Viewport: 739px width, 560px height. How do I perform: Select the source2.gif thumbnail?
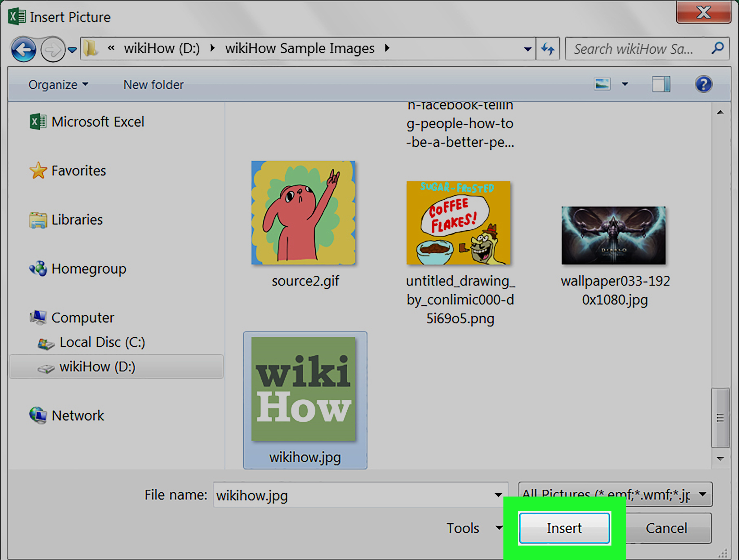[x=303, y=213]
